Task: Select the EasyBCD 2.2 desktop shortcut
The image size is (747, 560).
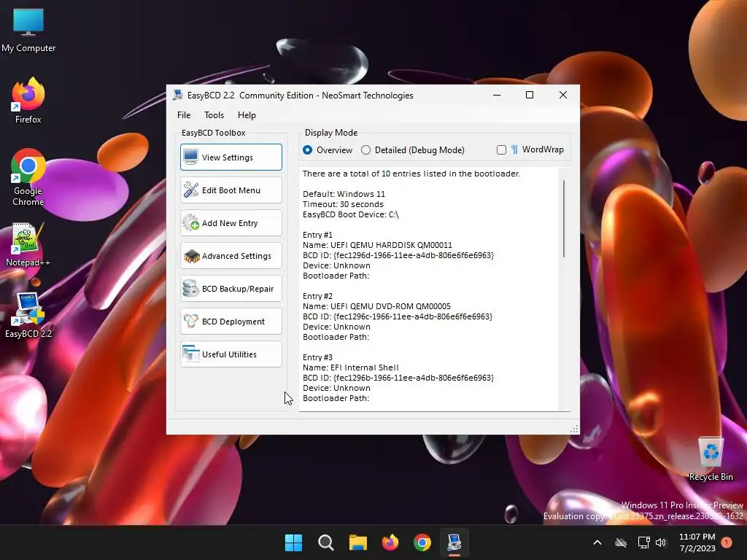Action: pyautogui.click(x=28, y=315)
